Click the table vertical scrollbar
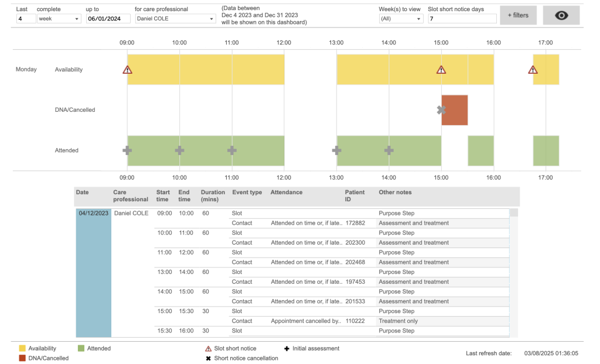This screenshot has height=364, width=600. click(x=513, y=273)
